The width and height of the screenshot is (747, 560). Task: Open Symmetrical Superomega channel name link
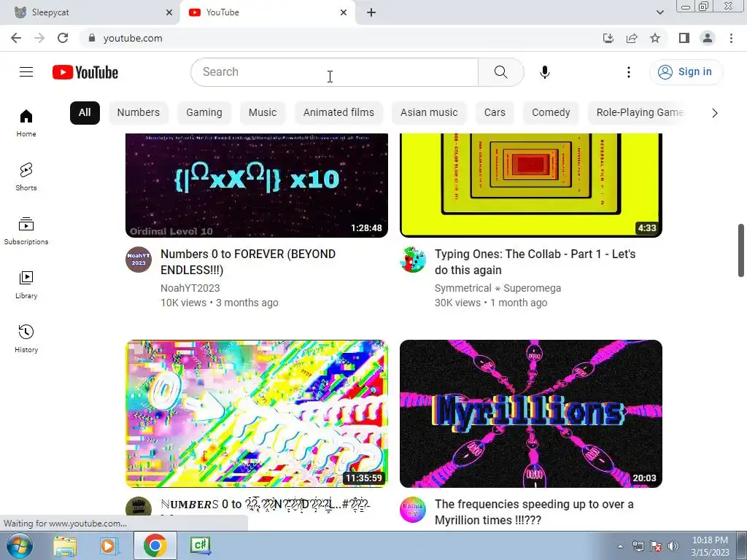tap(498, 288)
